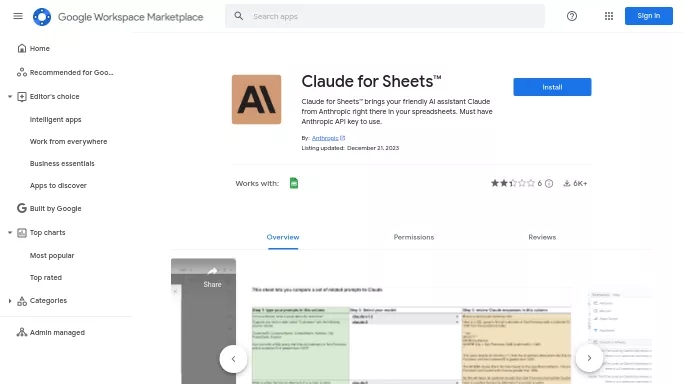Screen dimensions: 683x384
Task: Click the Claude for Sheets app logo
Action: [x=256, y=99]
